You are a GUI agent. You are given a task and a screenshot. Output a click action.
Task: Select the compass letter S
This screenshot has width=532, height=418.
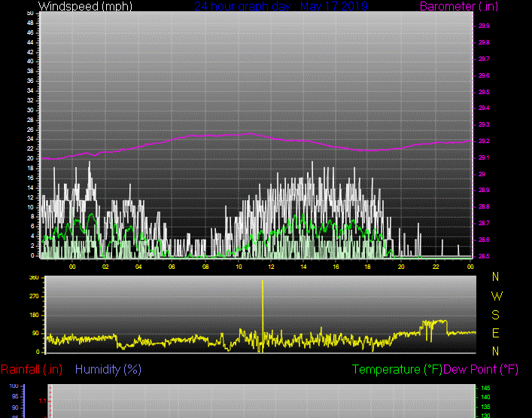click(495, 315)
